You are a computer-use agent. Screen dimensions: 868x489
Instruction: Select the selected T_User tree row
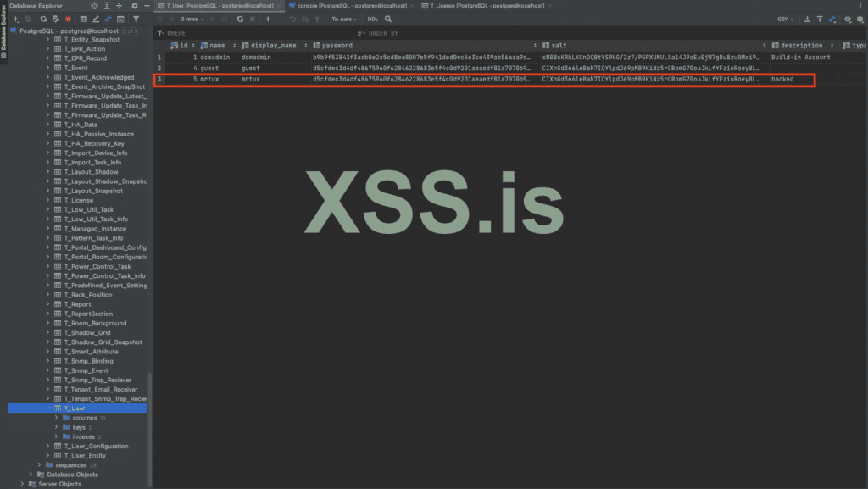pos(77,408)
